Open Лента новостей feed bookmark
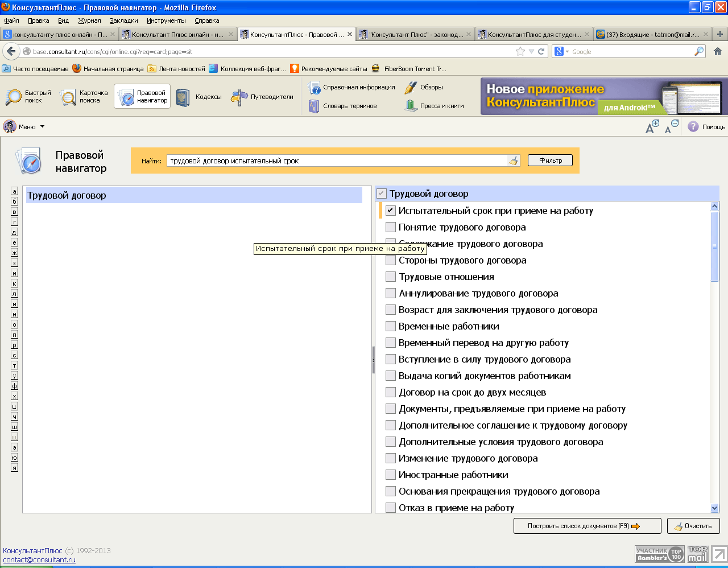This screenshot has width=728, height=568. 176,69
